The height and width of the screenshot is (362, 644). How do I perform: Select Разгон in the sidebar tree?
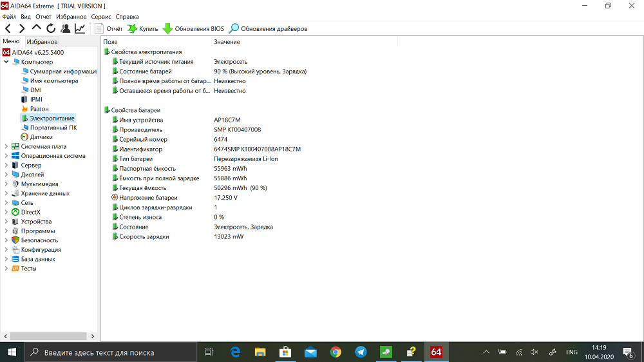tap(39, 109)
